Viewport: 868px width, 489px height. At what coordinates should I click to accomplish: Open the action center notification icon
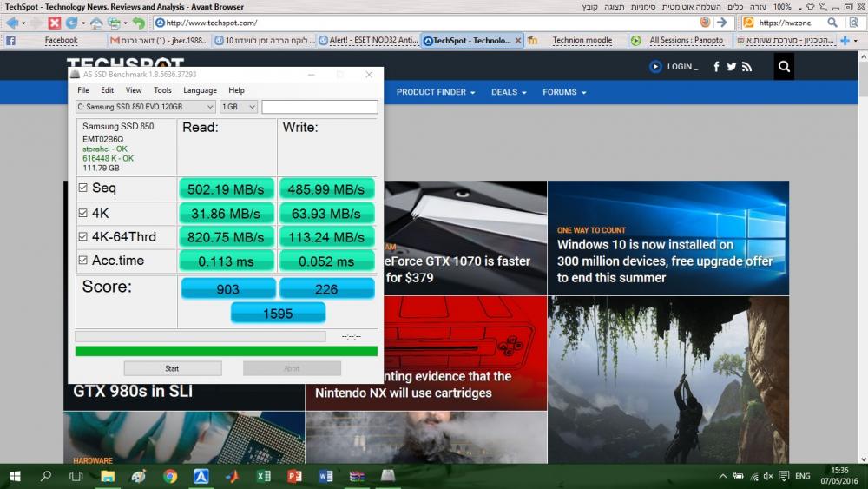coord(784,476)
